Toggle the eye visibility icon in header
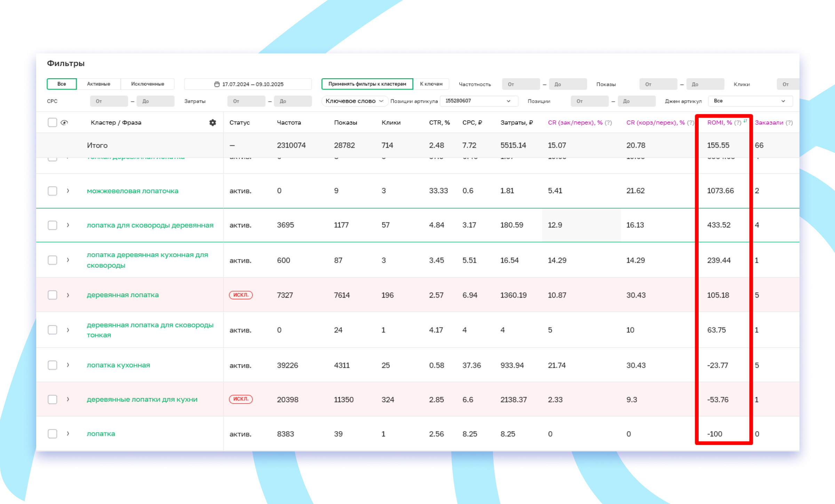The height and width of the screenshot is (504, 835). point(64,122)
